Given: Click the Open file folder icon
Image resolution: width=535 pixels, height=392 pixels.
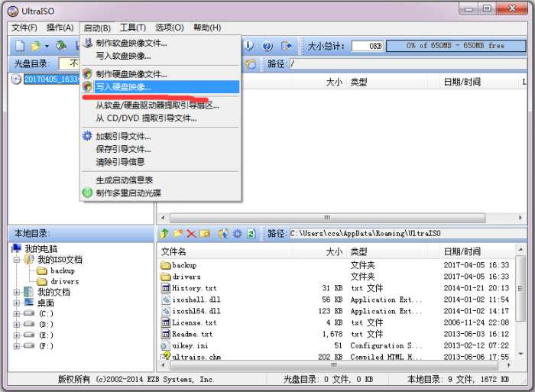Looking at the screenshot, I should point(35,45).
